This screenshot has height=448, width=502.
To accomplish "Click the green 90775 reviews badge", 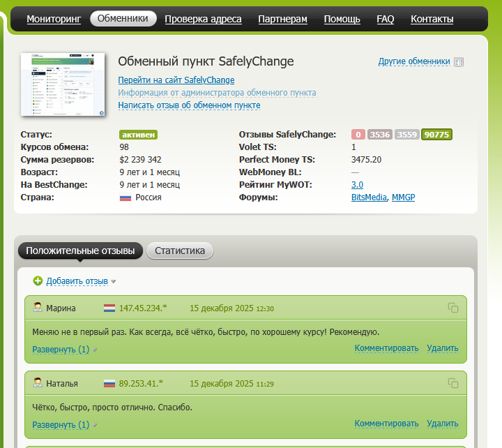I will pyautogui.click(x=437, y=135).
